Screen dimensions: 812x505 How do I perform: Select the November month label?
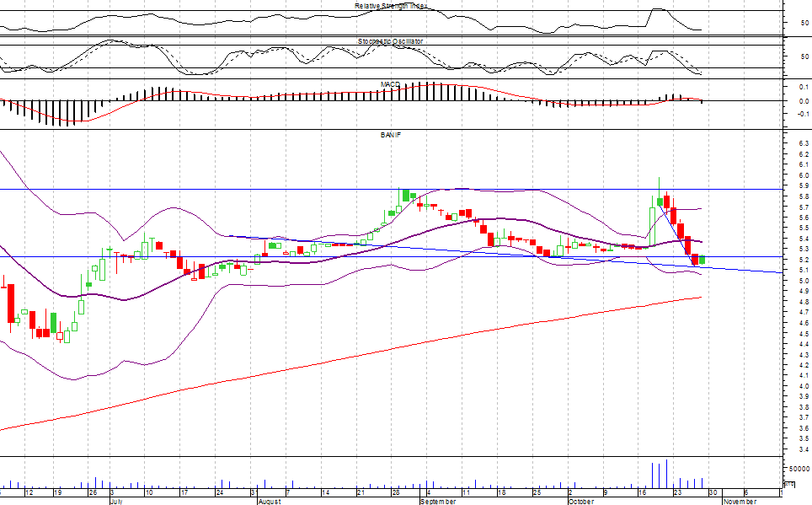tap(740, 502)
